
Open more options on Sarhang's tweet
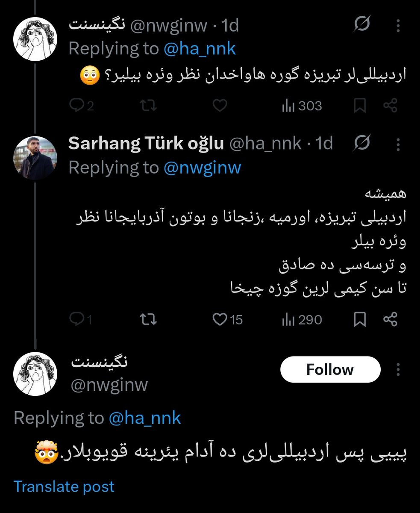pos(398,144)
